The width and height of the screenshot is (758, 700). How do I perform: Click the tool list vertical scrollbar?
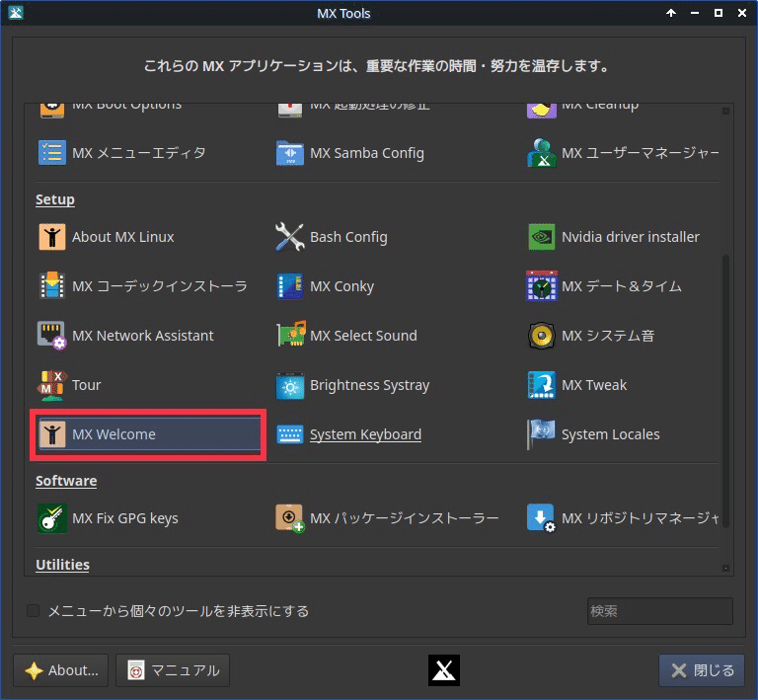[725, 391]
